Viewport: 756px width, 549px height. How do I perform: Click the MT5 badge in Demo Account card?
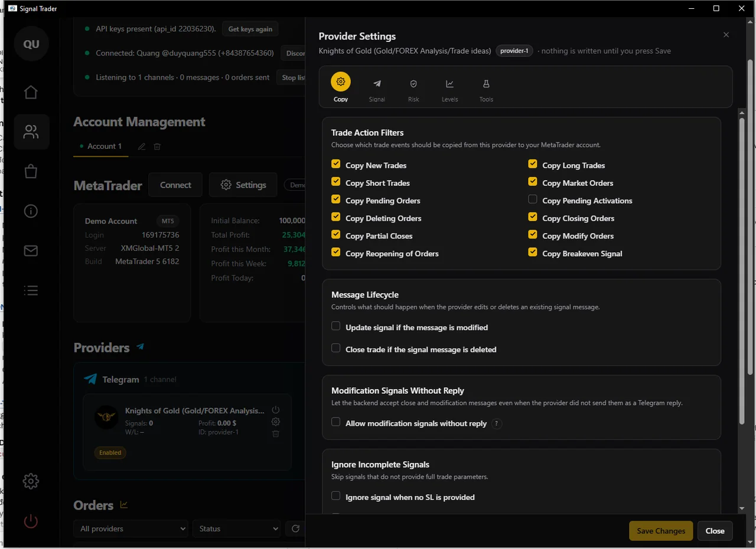coord(168,221)
